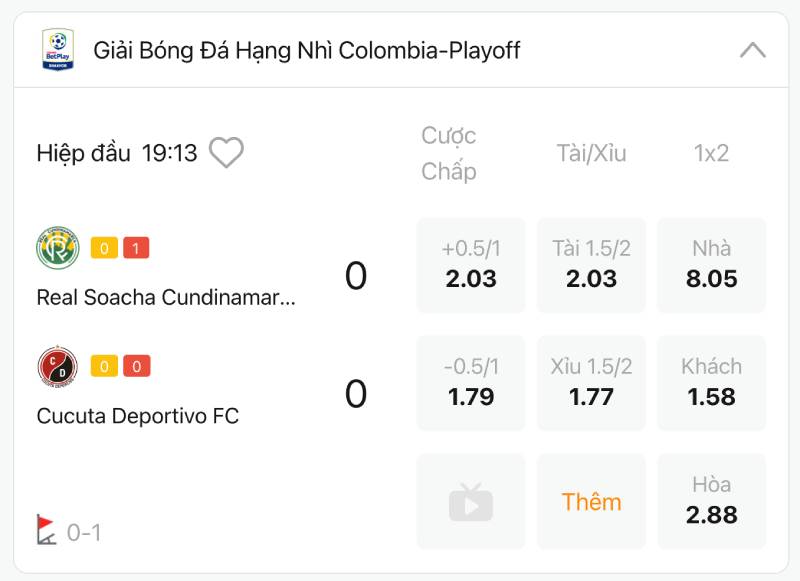Click the BetPlay league logo icon
800x581 pixels.
tap(58, 50)
